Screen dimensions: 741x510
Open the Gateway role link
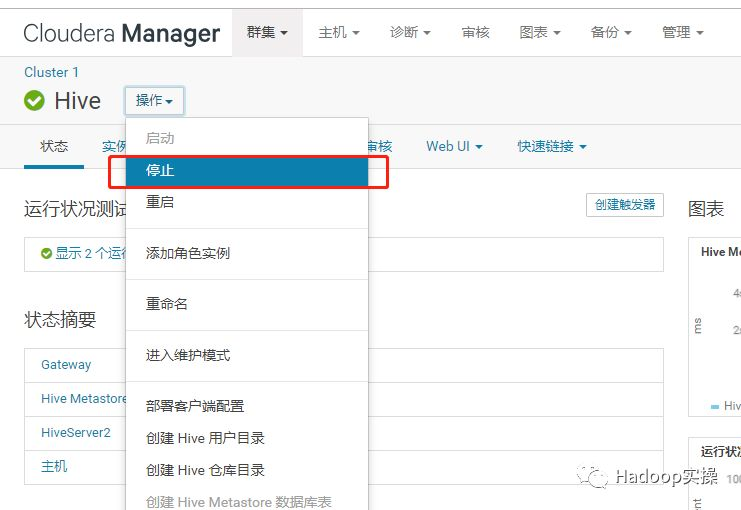point(66,364)
